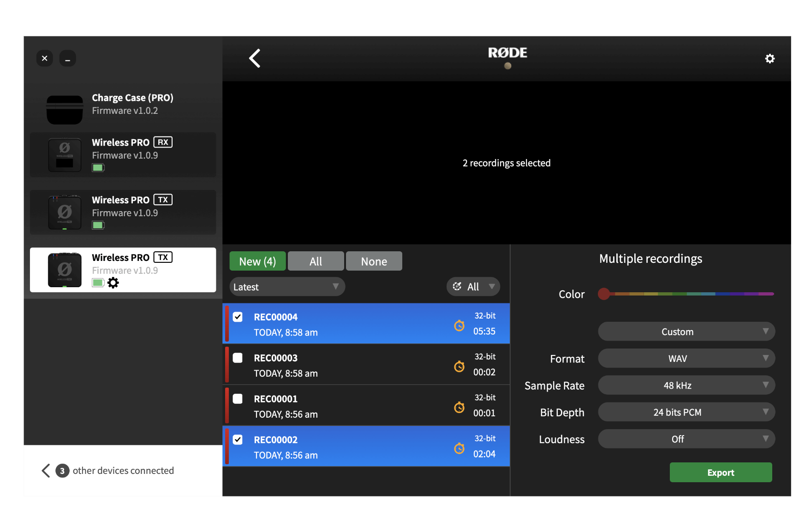
Task: Click the battery indicator on Wireless PRO RX
Action: 98,167
